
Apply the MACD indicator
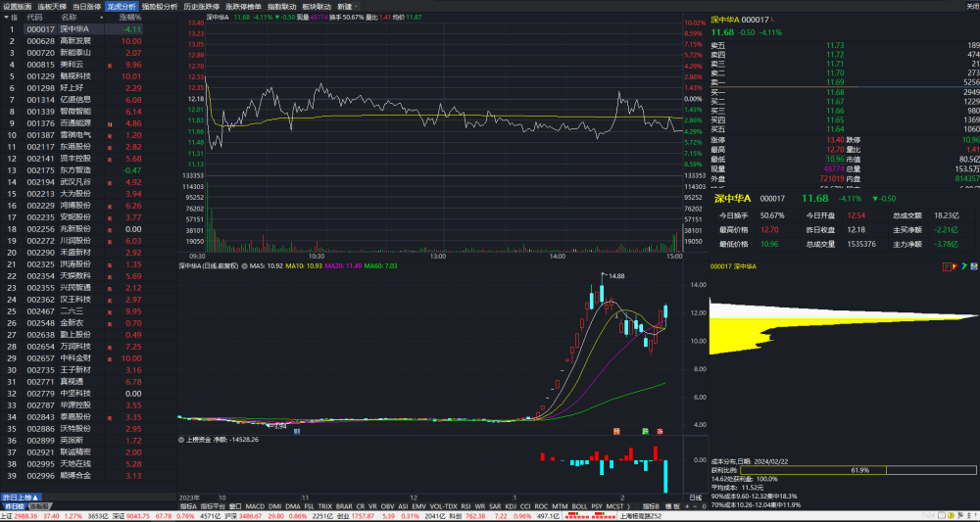pyautogui.click(x=255, y=505)
